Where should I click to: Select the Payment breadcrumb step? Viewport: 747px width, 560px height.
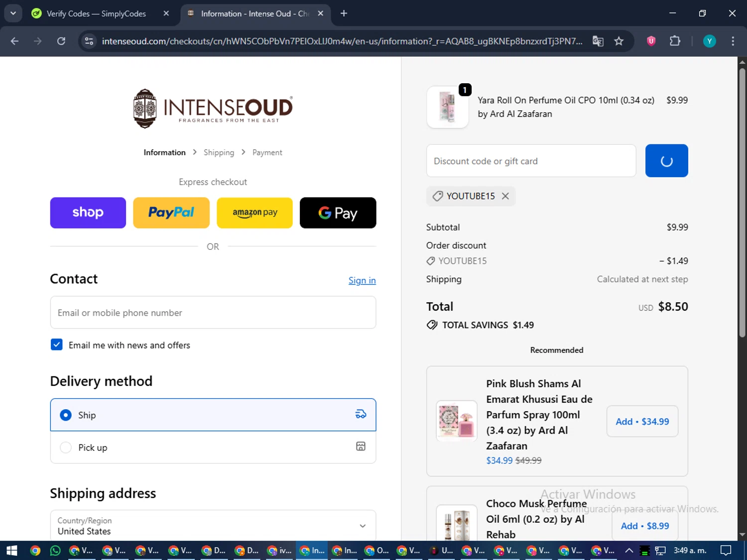tap(267, 152)
